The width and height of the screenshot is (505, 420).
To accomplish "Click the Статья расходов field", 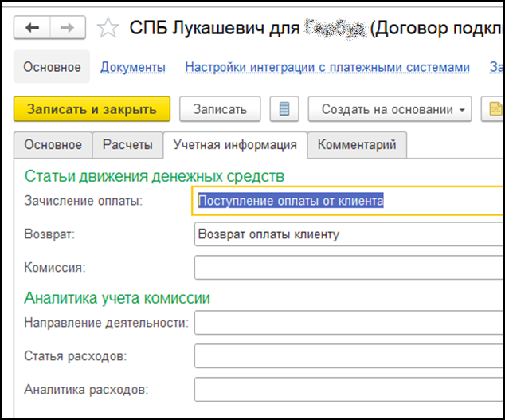I will pos(349,356).
